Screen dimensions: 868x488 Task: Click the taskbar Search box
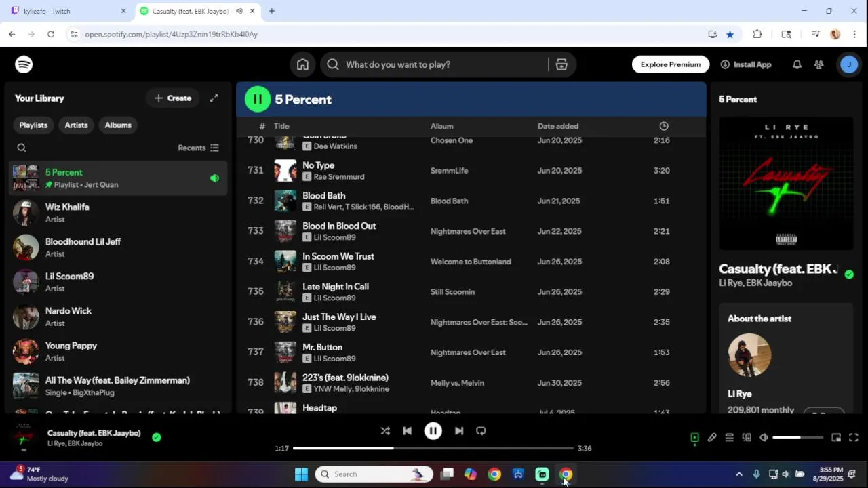coord(374,474)
